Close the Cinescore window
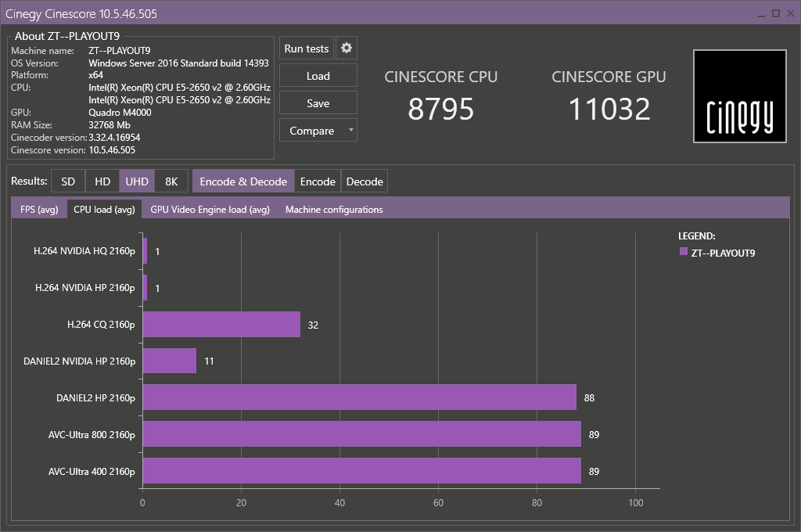The width and height of the screenshot is (801, 532). (x=792, y=13)
